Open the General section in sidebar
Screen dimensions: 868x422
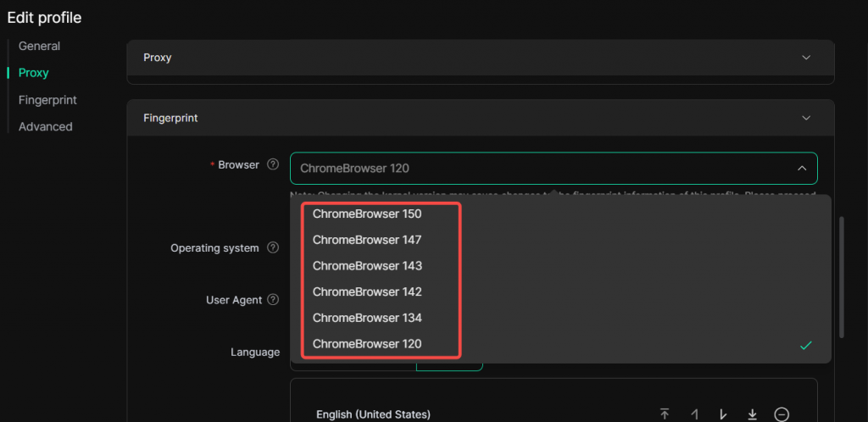tap(39, 46)
